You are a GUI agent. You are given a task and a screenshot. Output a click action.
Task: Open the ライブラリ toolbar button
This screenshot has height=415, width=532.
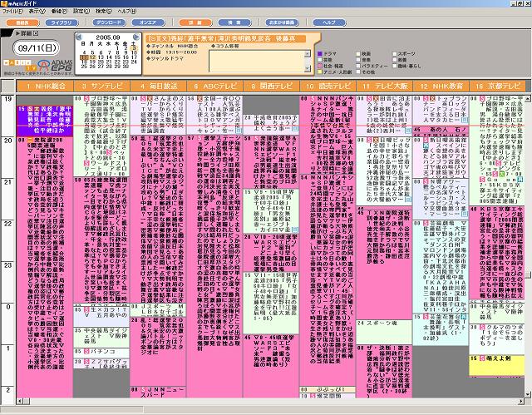pos(62,22)
